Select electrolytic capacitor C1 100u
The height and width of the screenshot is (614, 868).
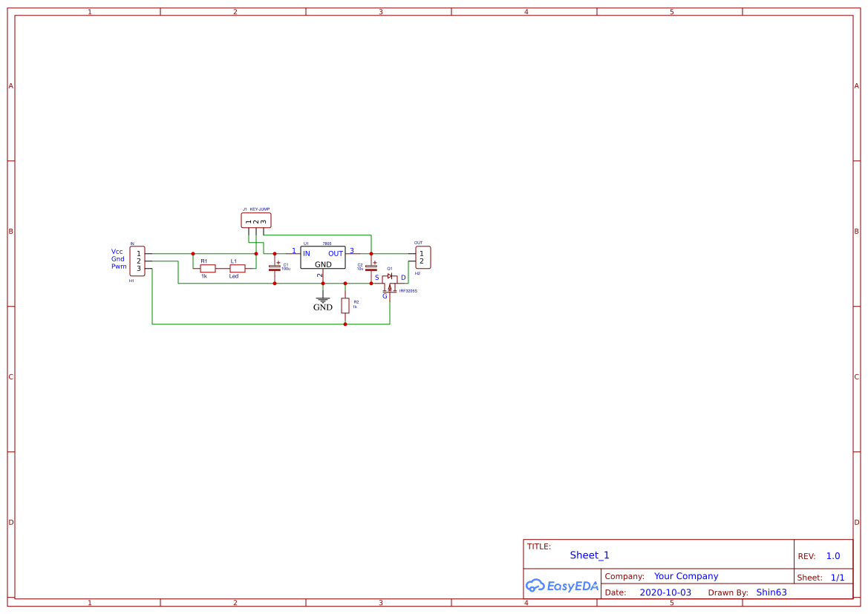[275, 268]
